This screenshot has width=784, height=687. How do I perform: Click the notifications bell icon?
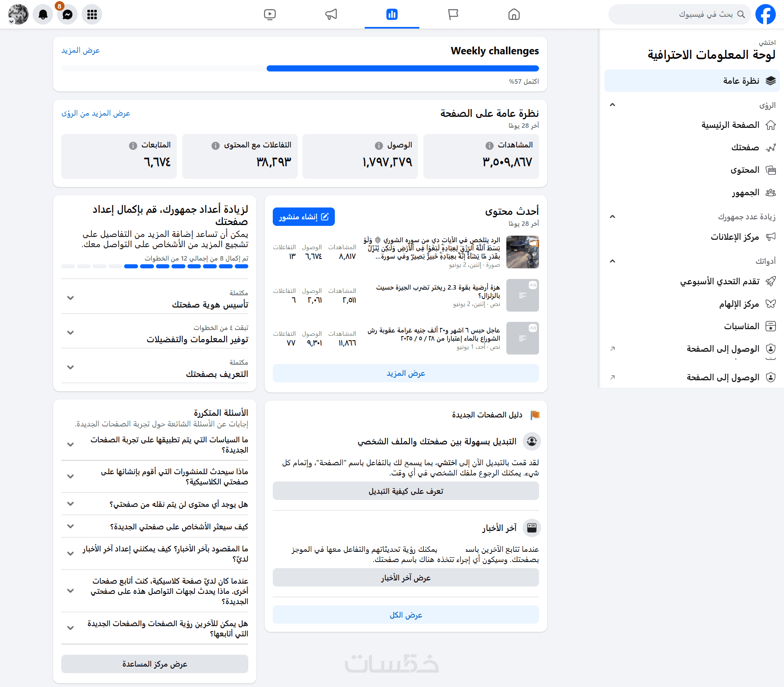pyautogui.click(x=43, y=15)
